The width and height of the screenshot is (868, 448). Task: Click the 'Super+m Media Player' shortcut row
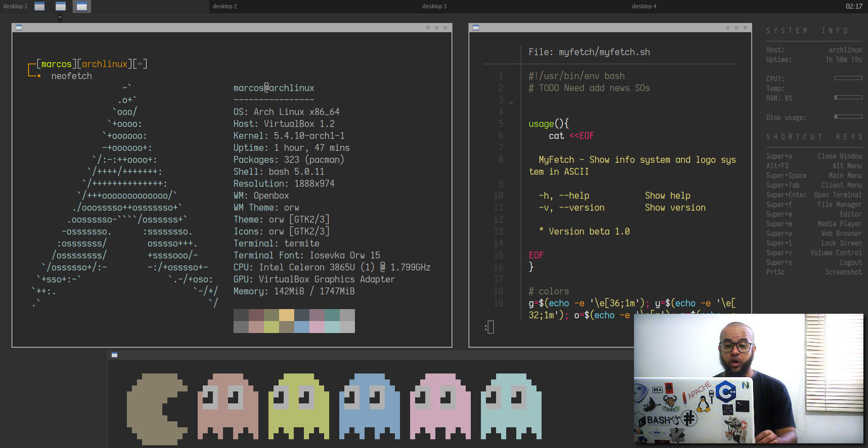point(814,224)
